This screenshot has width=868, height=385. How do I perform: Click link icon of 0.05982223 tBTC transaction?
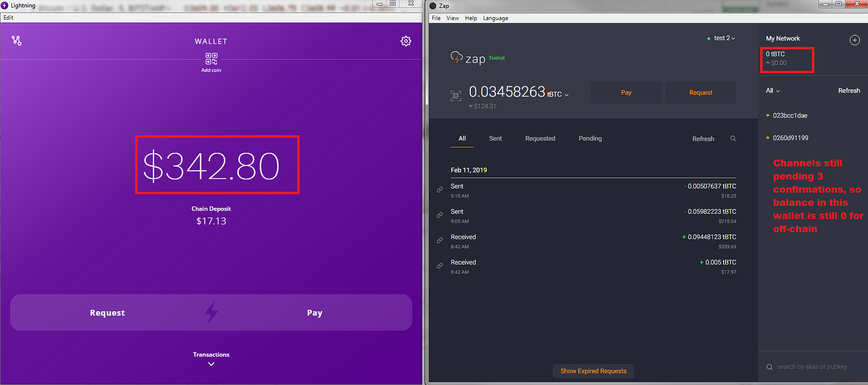440,215
